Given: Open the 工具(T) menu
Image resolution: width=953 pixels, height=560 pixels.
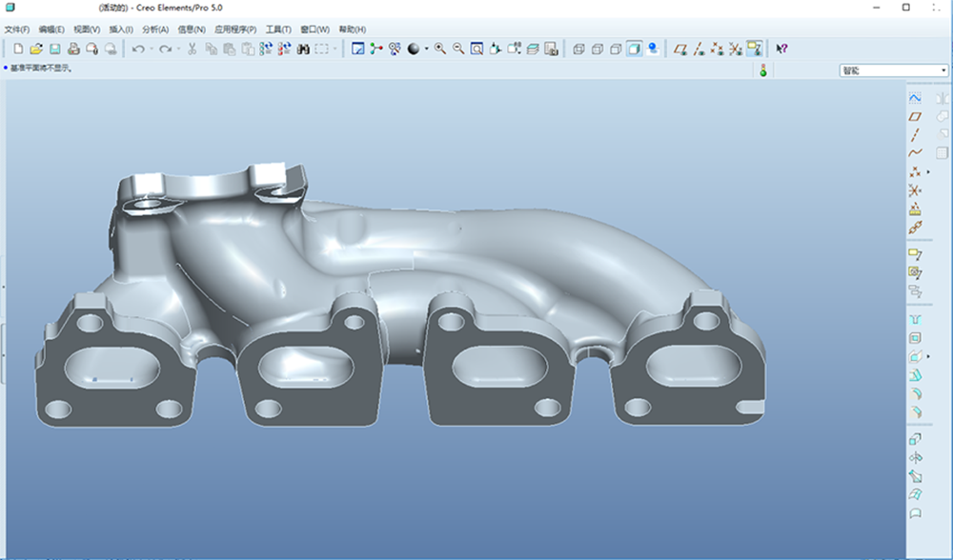Looking at the screenshot, I should pyautogui.click(x=278, y=30).
